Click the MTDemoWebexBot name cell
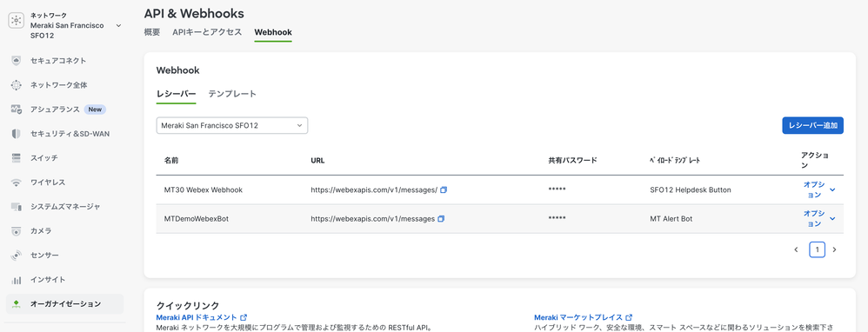 click(197, 218)
